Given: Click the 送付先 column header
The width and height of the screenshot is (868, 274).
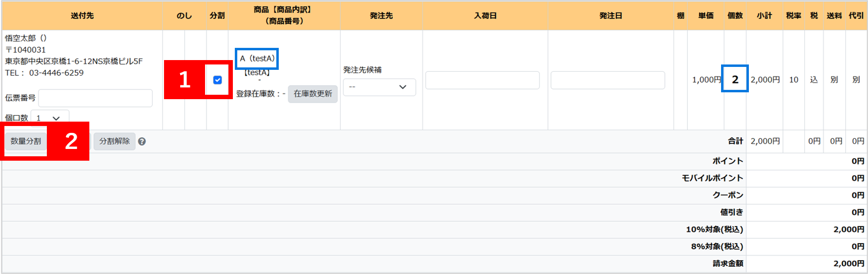Looking at the screenshot, I should click(82, 16).
